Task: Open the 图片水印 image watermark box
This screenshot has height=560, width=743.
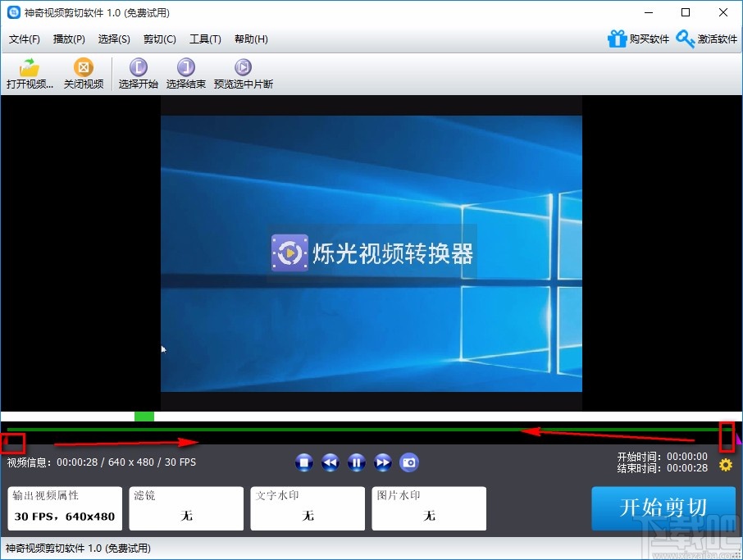Action: click(429, 508)
